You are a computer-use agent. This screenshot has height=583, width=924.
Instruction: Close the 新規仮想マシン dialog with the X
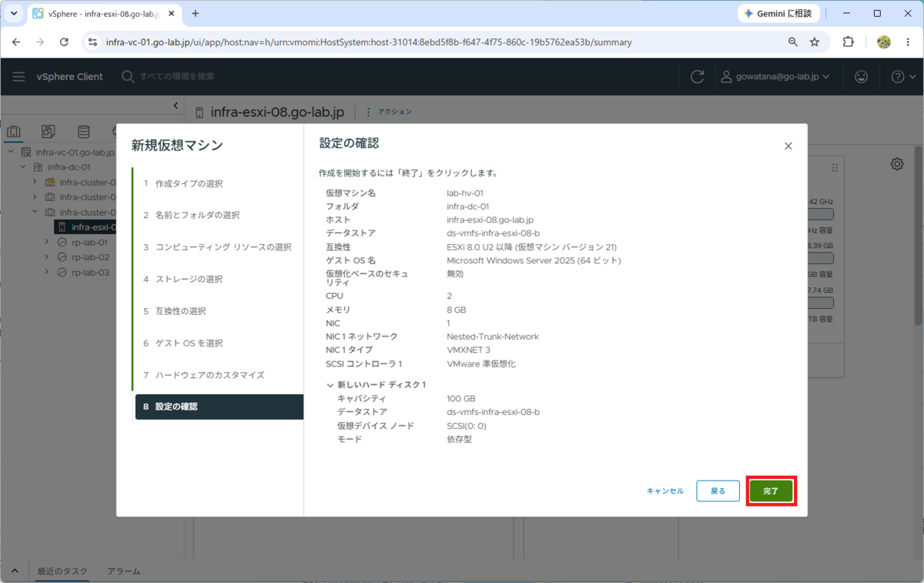click(788, 146)
